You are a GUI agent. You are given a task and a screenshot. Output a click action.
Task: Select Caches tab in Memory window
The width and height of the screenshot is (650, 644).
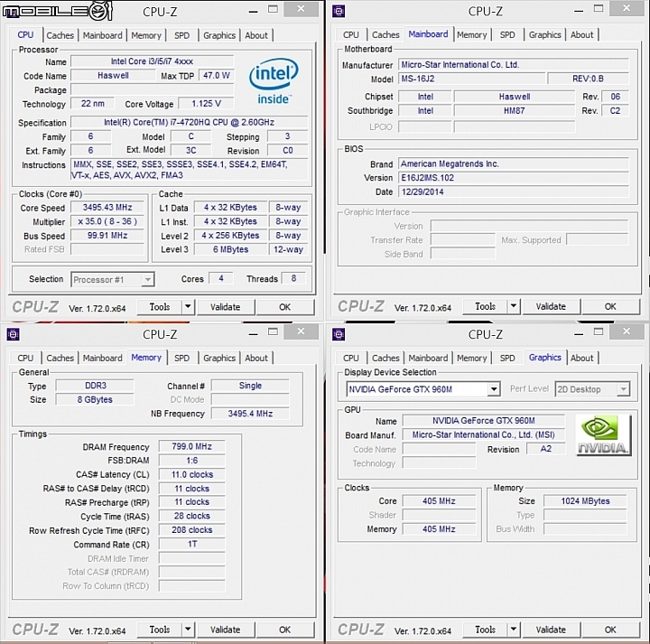click(60, 358)
